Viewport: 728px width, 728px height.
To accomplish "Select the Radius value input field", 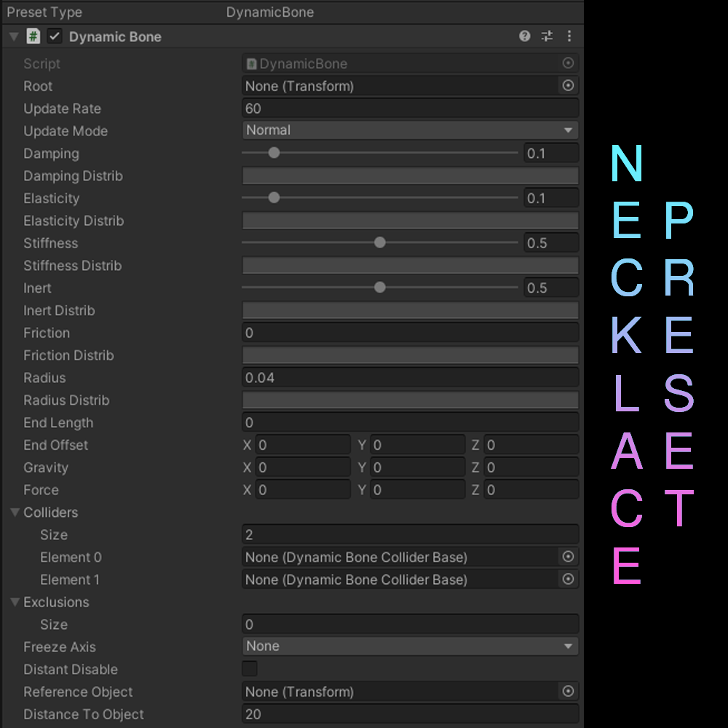I will 410,377.
